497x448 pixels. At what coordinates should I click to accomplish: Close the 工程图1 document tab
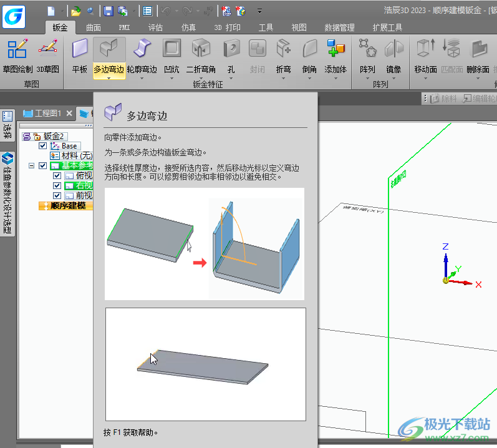click(69, 113)
